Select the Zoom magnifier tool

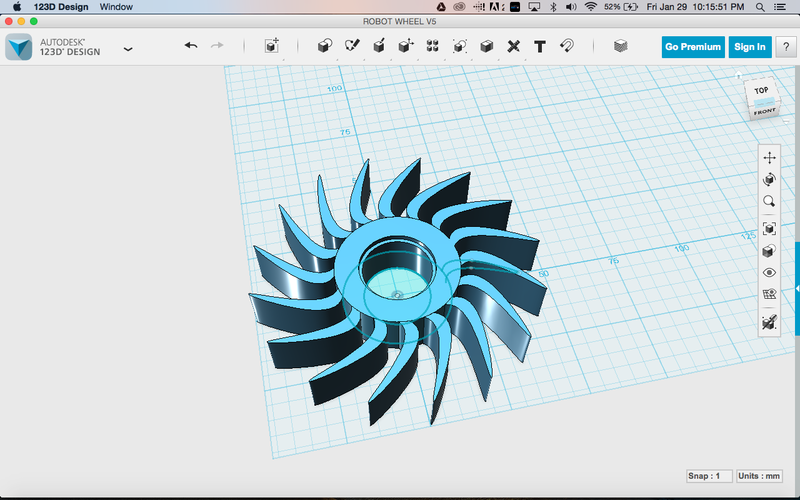click(769, 201)
